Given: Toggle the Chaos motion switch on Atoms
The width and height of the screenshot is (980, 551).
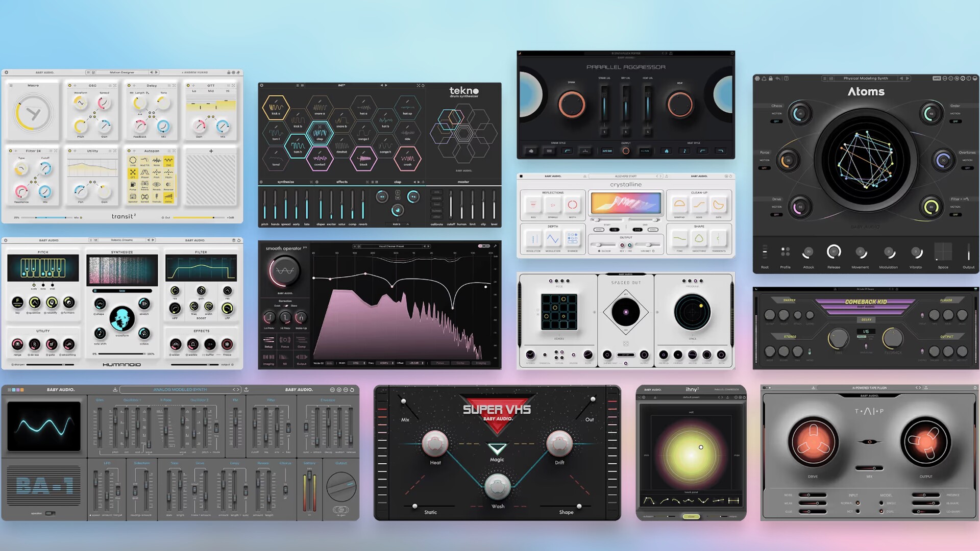Looking at the screenshot, I should click(x=776, y=121).
